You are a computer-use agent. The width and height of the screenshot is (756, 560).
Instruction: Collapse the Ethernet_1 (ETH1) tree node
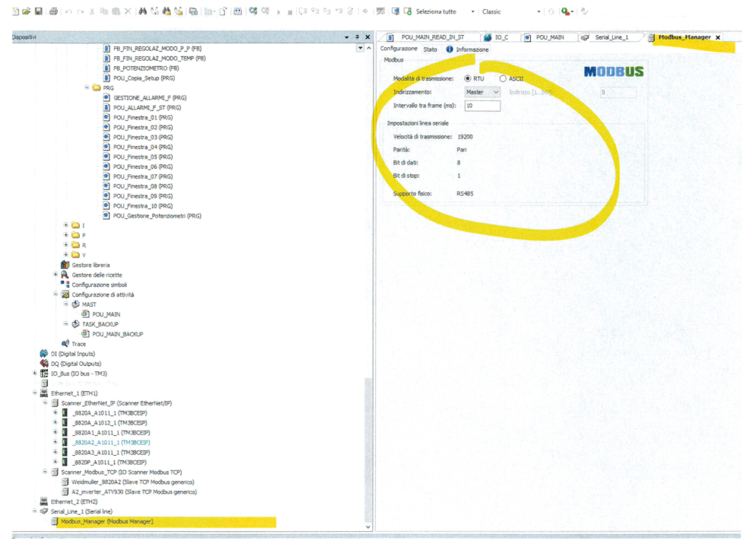(x=35, y=393)
